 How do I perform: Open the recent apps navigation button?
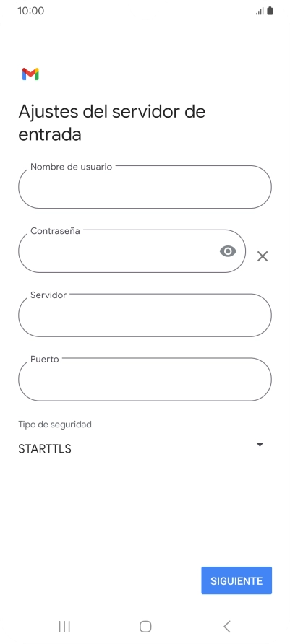tap(64, 627)
